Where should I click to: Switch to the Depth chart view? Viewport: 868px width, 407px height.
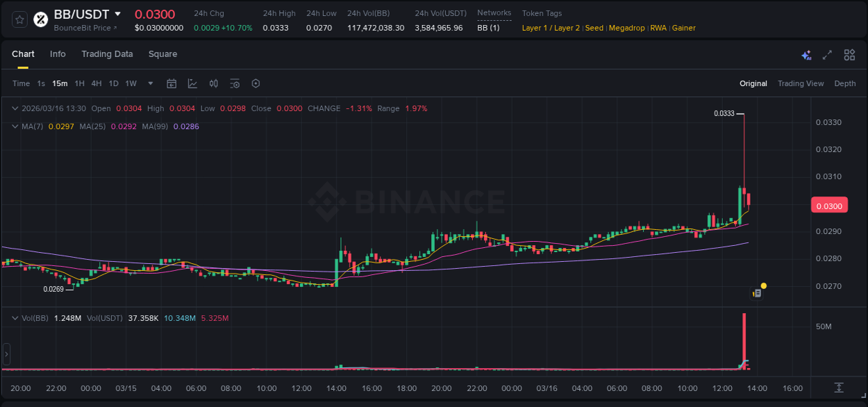844,83
